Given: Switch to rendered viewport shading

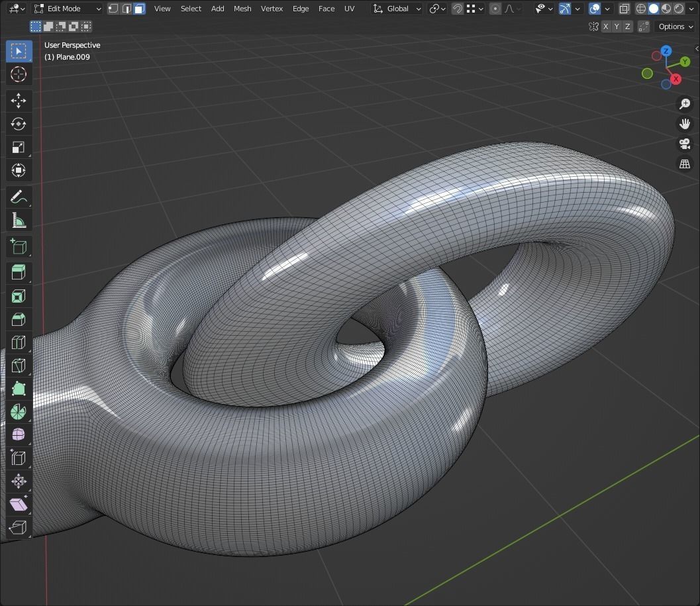Looking at the screenshot, I should [x=679, y=9].
